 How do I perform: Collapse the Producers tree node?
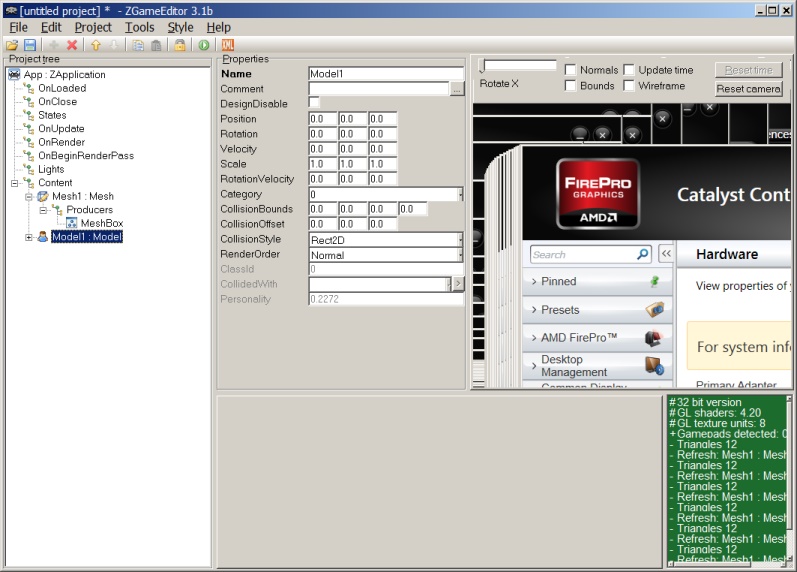coord(43,209)
